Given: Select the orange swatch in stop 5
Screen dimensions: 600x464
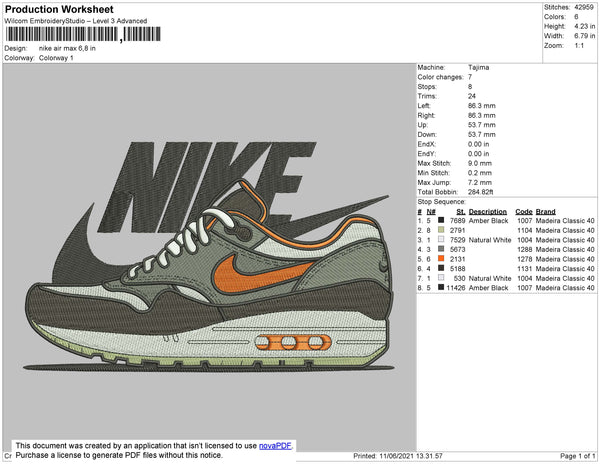Looking at the screenshot, I should pyautogui.click(x=441, y=258).
